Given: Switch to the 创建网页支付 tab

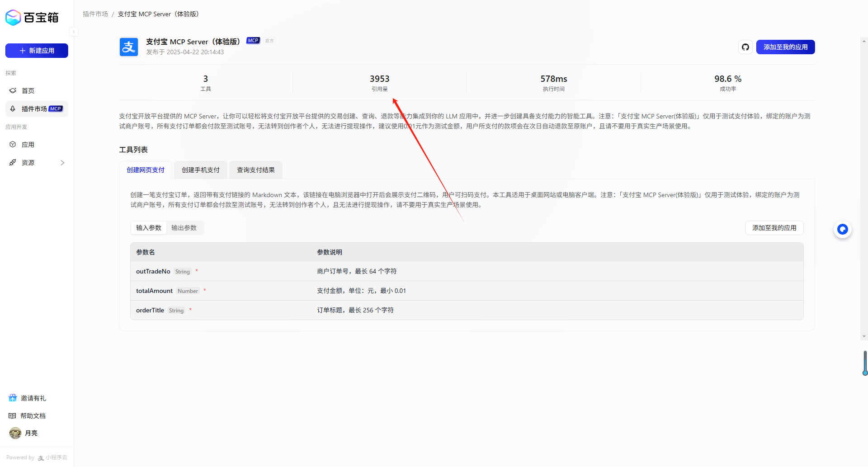Looking at the screenshot, I should (146, 170).
